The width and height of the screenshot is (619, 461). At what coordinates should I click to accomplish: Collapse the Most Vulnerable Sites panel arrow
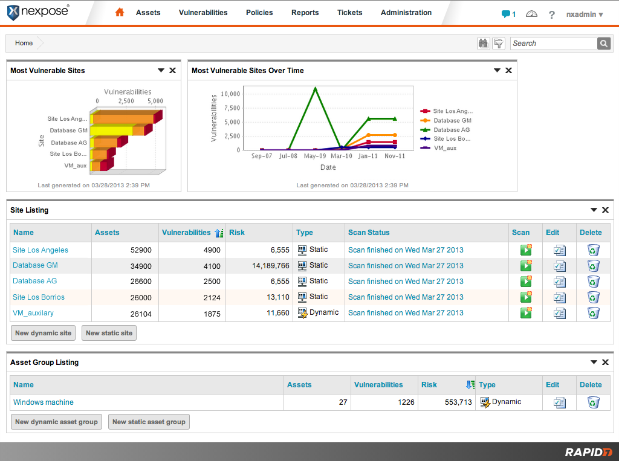click(161, 71)
